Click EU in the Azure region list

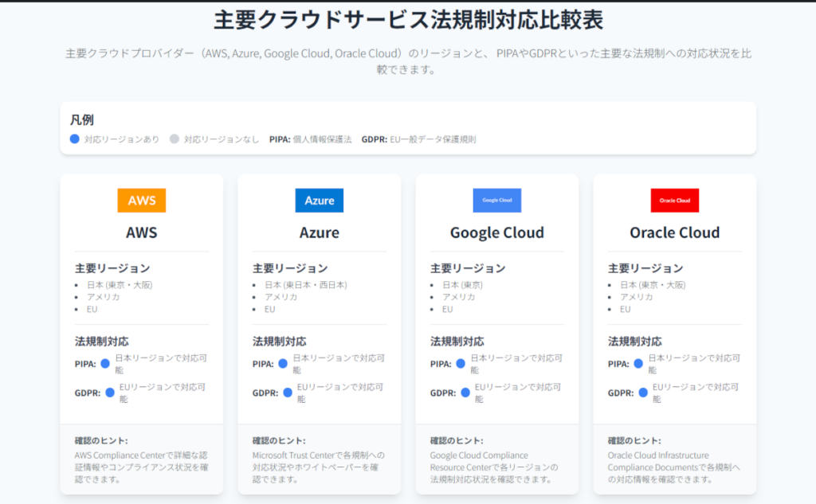coord(269,310)
